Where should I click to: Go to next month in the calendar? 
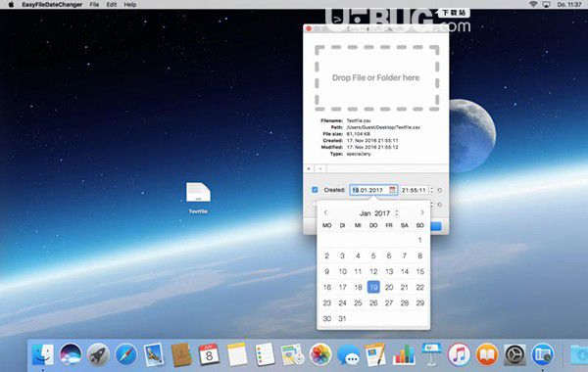(x=422, y=212)
